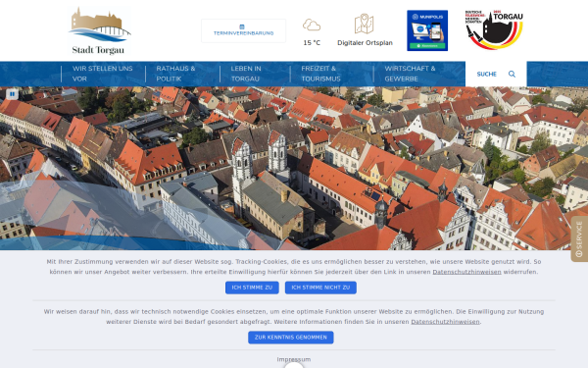
Task: Click the 15 °C temperature text
Action: click(x=312, y=43)
